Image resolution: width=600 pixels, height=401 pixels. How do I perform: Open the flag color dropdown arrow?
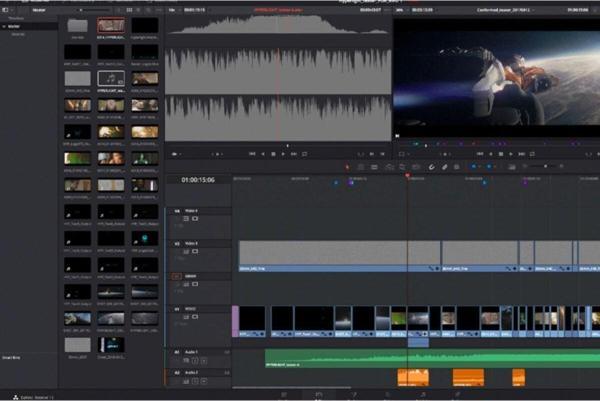pos(479,167)
